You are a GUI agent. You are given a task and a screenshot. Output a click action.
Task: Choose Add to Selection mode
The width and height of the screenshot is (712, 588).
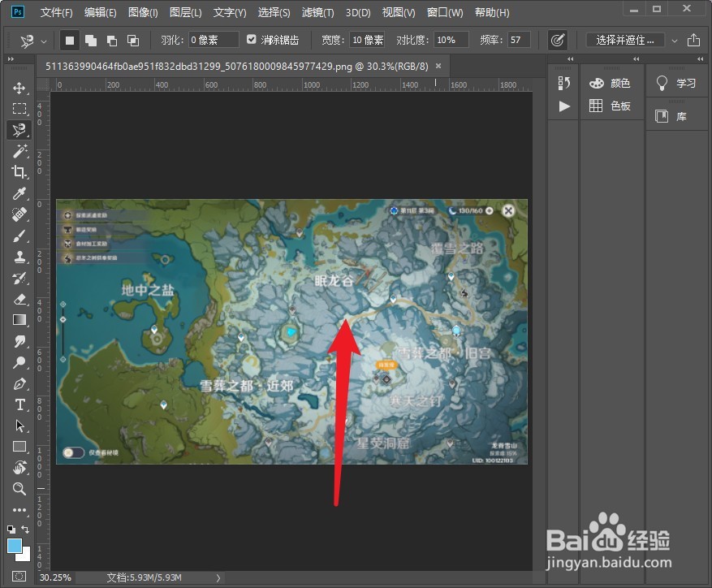(x=91, y=41)
